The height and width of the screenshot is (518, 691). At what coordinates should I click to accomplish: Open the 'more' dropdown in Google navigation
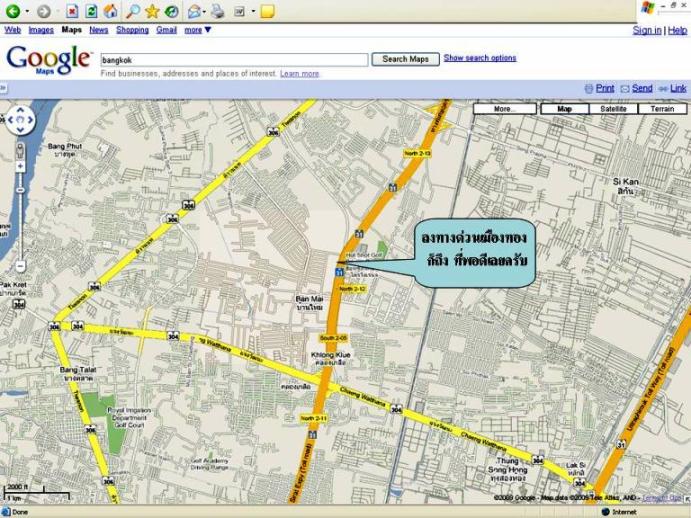pos(198,30)
